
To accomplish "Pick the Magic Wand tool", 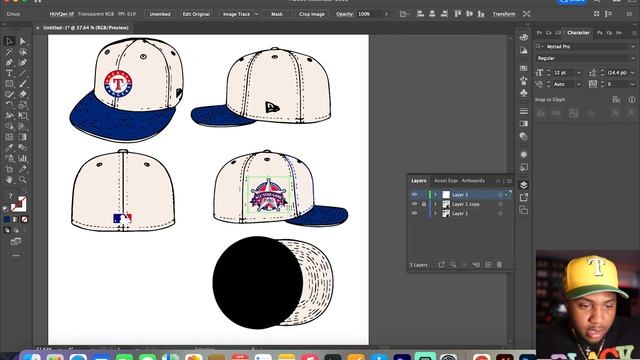I will 9,52.
